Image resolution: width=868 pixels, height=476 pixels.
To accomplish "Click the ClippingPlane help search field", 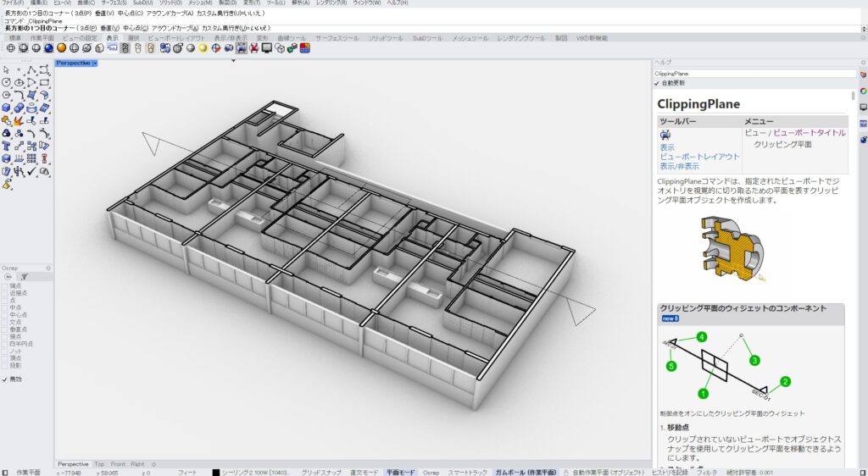I will pos(754,74).
